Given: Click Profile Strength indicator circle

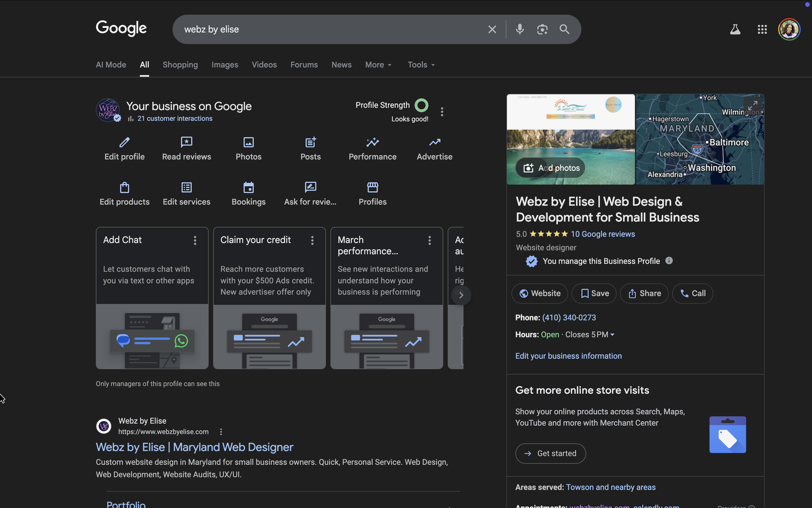Looking at the screenshot, I should pos(421,105).
